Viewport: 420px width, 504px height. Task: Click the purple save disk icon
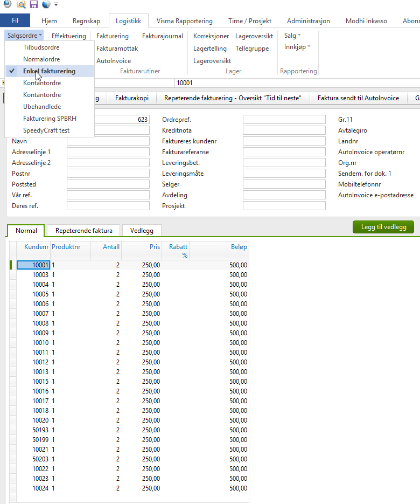pos(34,4)
